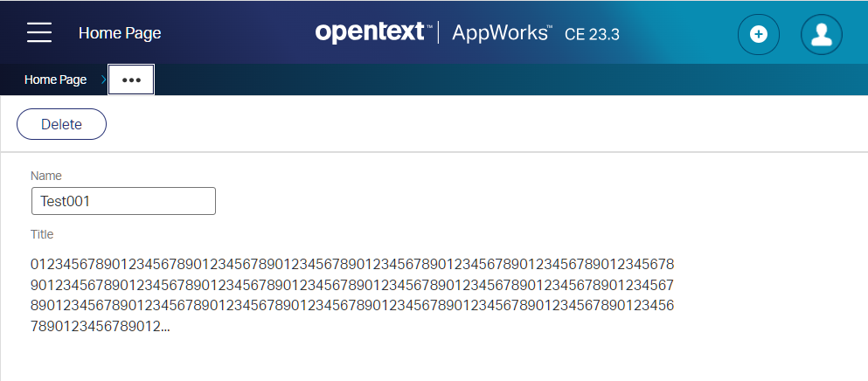868x381 pixels.
Task: Click the Title field label
Action: coord(42,234)
